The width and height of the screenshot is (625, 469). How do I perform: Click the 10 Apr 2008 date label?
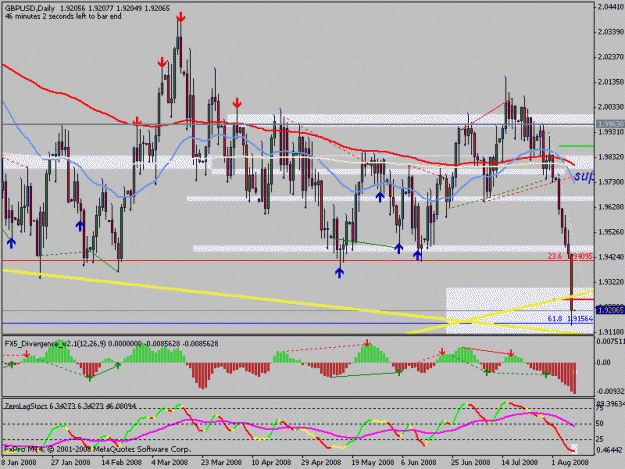tap(271, 462)
